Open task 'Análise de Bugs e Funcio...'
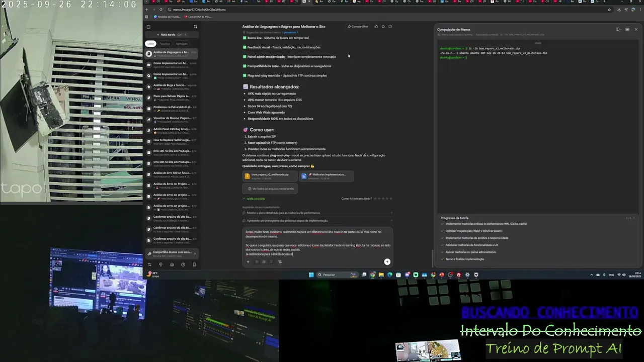 coord(171,86)
